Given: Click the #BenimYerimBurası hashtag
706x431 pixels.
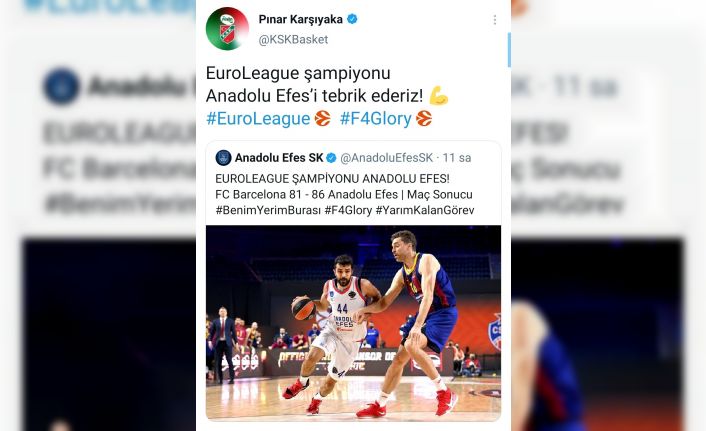Looking at the screenshot, I should tap(268, 210).
